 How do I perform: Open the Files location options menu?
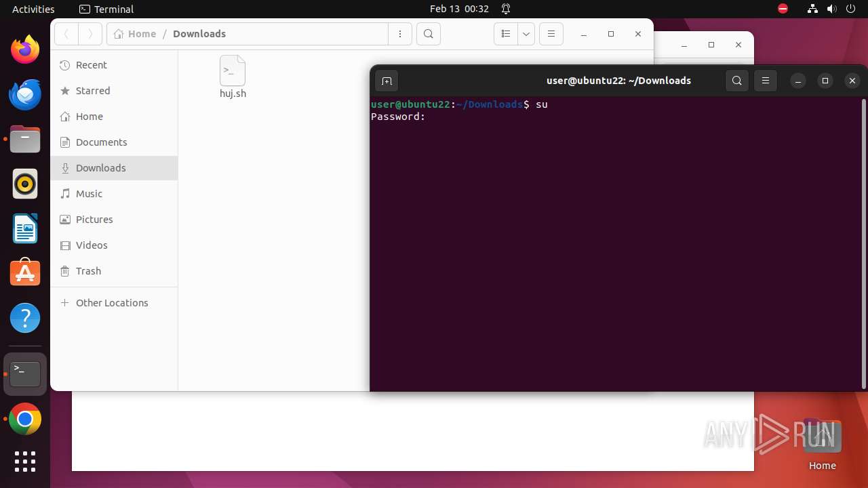pyautogui.click(x=400, y=34)
